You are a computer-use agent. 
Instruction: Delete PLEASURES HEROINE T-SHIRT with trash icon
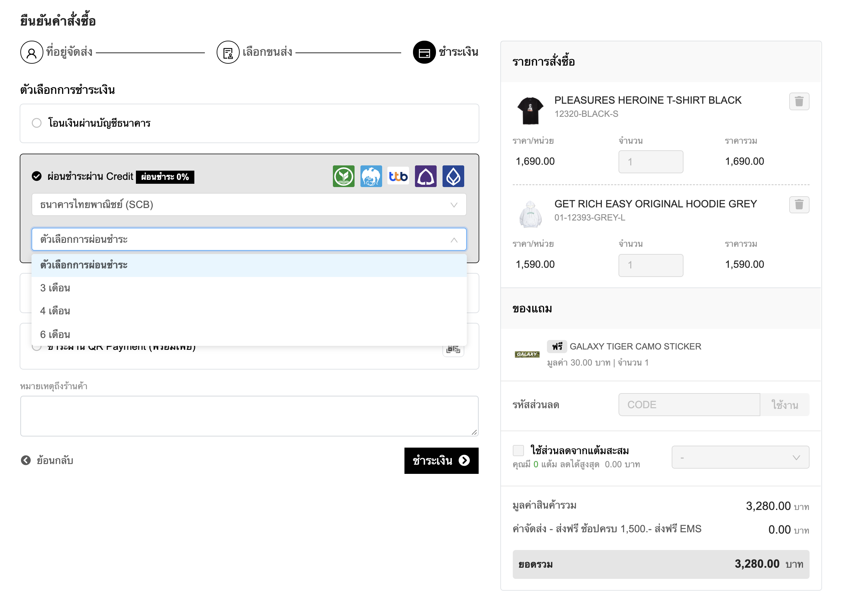coord(799,101)
